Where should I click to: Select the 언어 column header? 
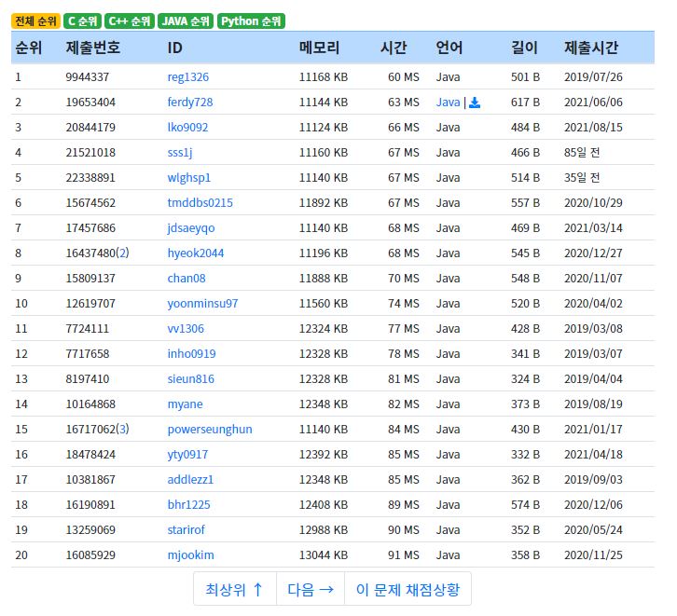coord(449,48)
